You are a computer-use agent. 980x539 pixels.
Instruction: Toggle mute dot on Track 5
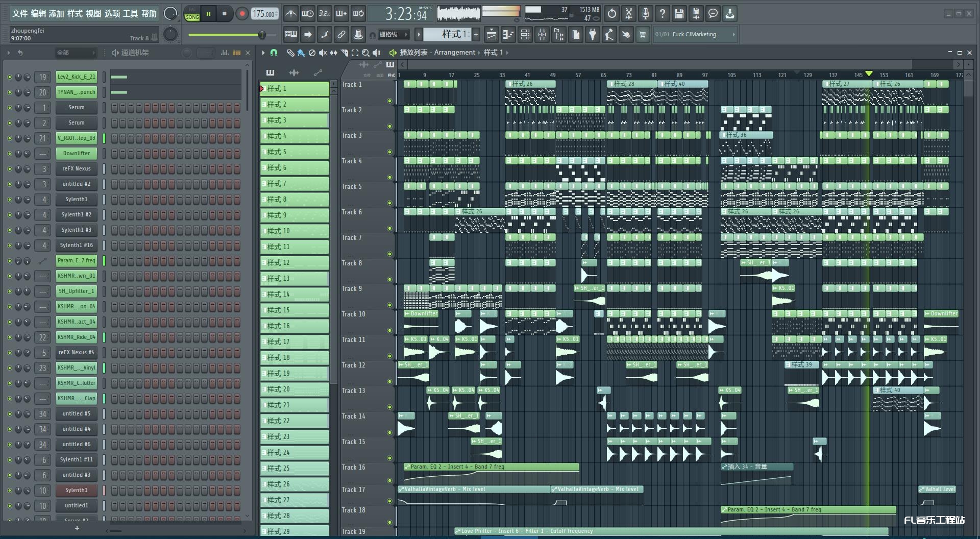[x=390, y=203]
